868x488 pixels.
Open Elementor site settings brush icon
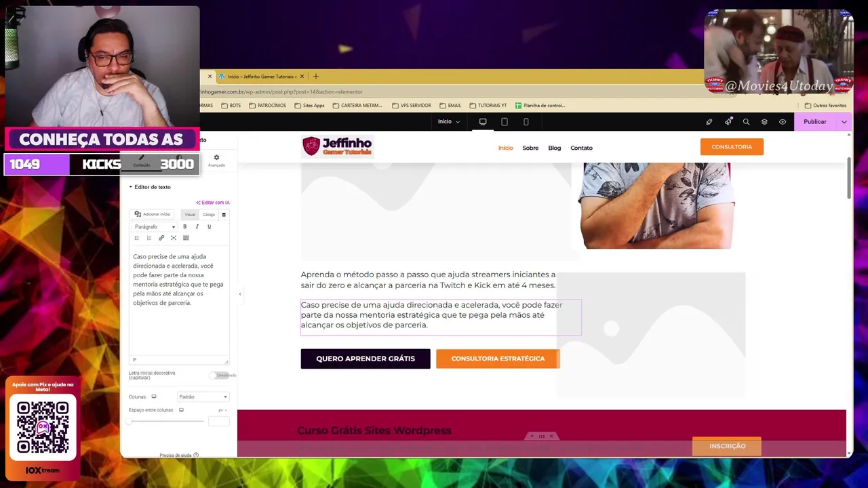coord(709,122)
